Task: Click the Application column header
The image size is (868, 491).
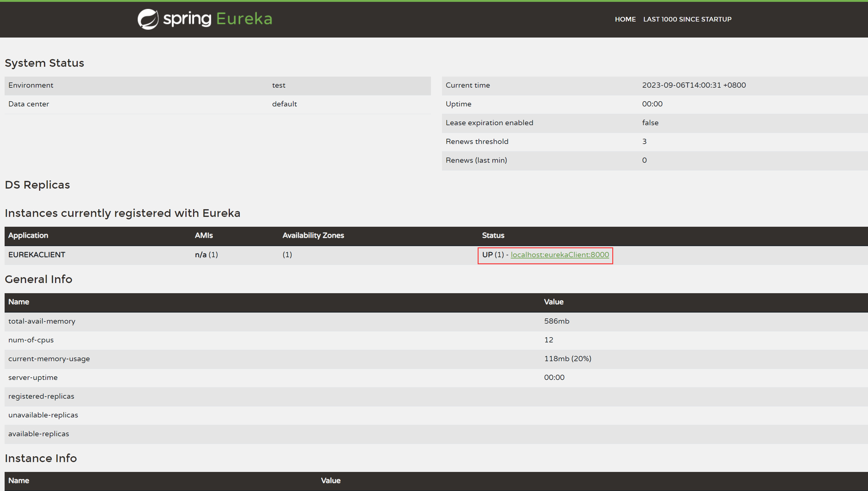Action: pyautogui.click(x=28, y=235)
